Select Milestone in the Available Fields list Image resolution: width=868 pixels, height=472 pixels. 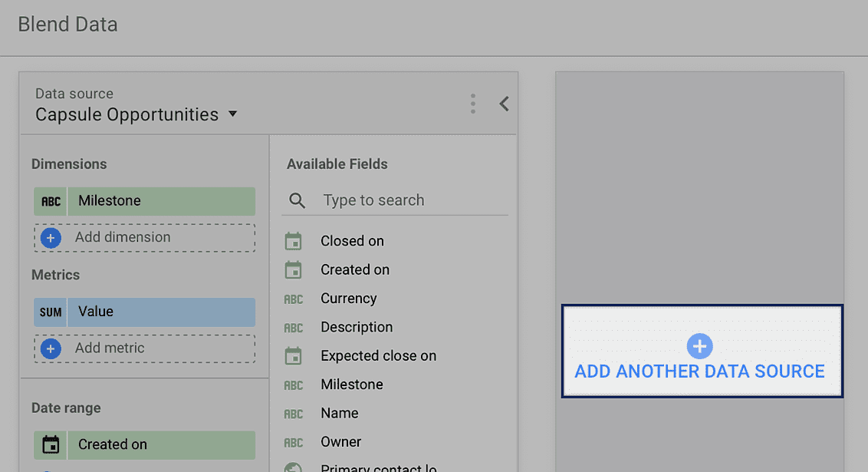351,385
